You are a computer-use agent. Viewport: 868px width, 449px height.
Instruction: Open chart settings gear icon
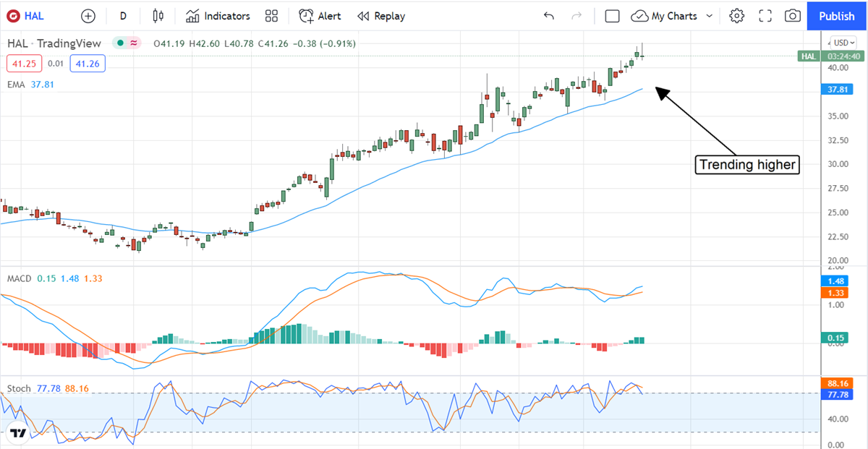(x=736, y=16)
